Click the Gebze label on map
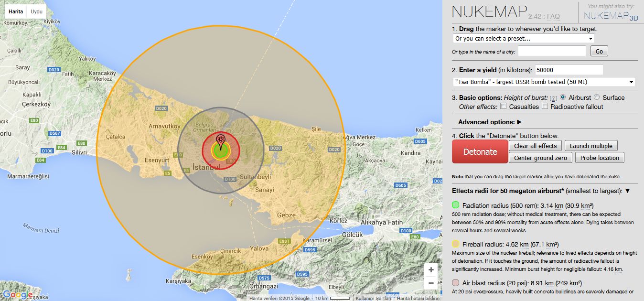The image size is (644, 301). pyautogui.click(x=286, y=215)
